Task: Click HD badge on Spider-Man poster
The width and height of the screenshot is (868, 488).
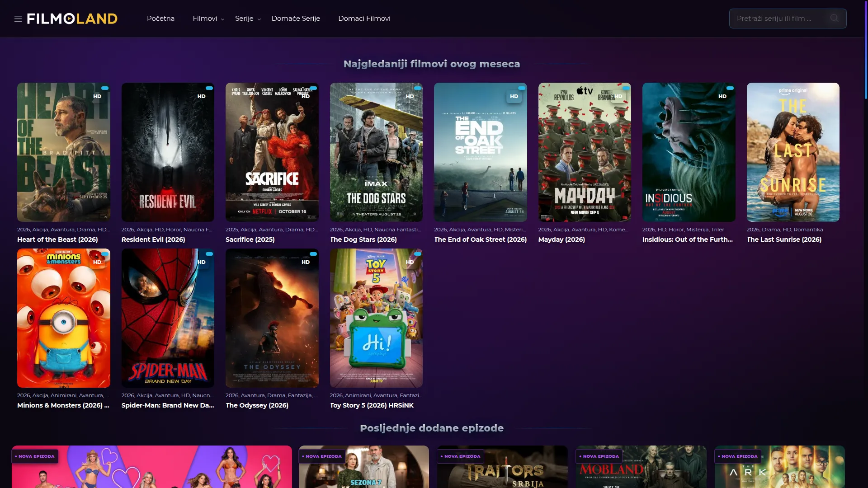Action: 202,262
